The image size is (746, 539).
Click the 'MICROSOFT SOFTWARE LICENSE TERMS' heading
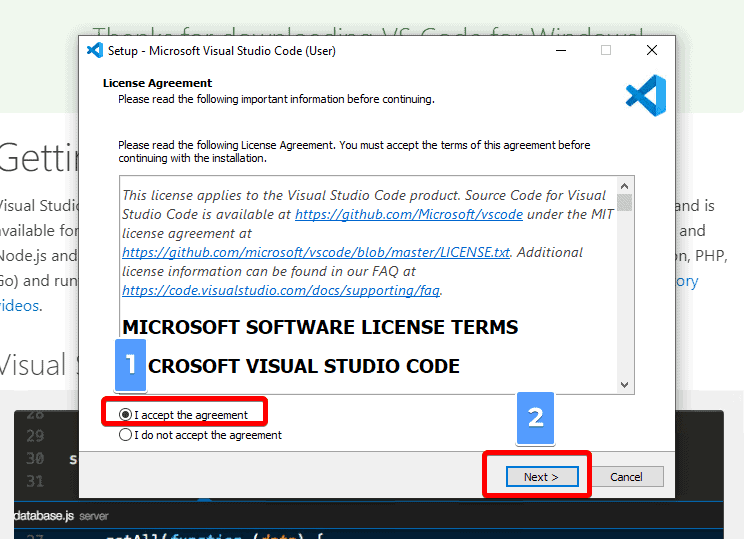(x=320, y=327)
